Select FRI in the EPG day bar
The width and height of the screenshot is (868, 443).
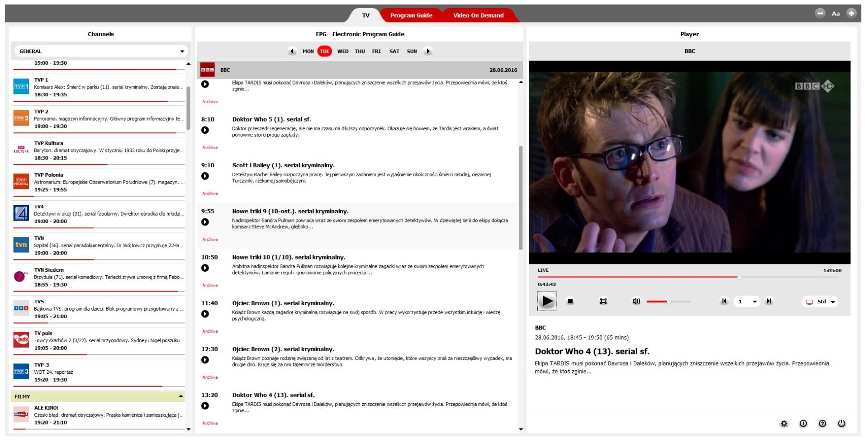376,52
